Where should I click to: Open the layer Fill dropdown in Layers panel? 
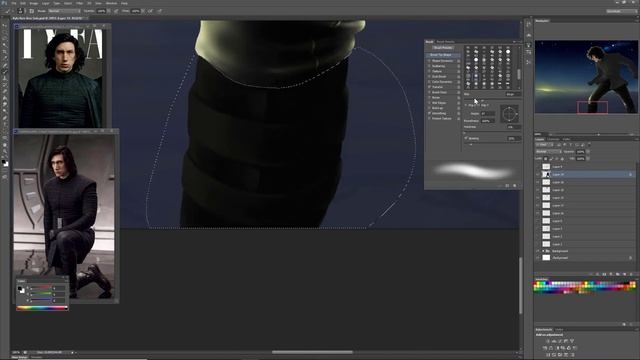pos(588,159)
